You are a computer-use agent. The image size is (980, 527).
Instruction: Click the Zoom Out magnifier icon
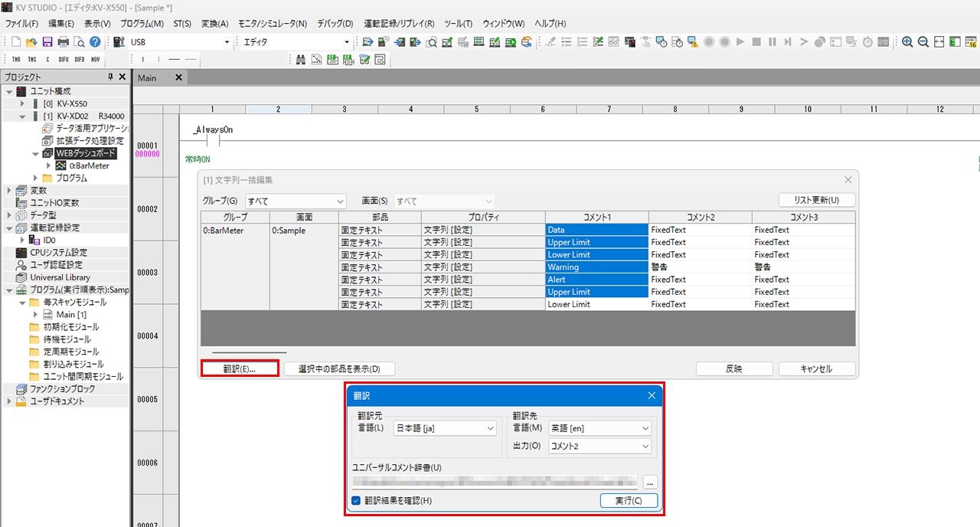pyautogui.click(x=923, y=42)
